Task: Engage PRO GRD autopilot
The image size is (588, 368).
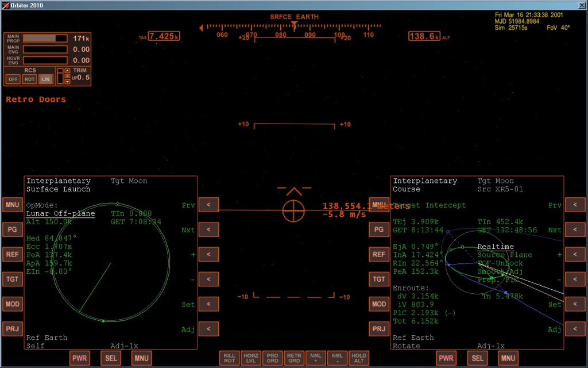Action: coord(272,358)
